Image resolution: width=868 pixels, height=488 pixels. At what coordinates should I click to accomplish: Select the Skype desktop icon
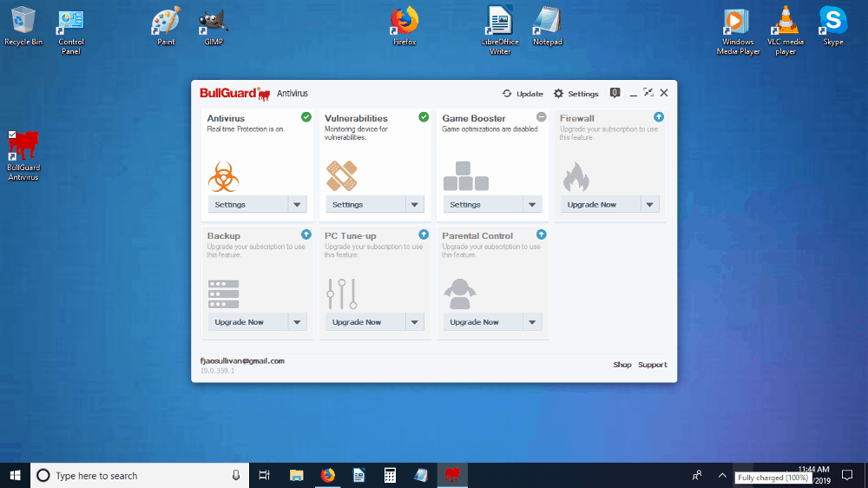(x=832, y=26)
